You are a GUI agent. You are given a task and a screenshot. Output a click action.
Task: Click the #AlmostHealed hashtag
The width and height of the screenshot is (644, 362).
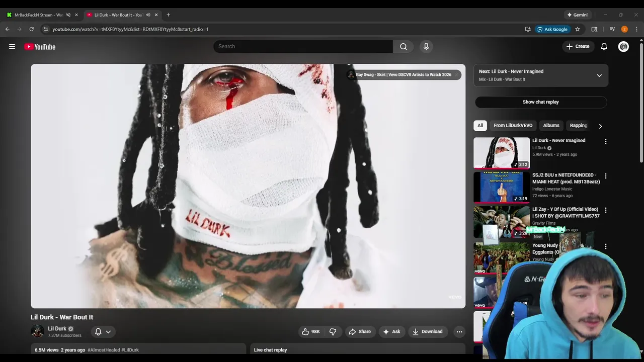(104, 350)
